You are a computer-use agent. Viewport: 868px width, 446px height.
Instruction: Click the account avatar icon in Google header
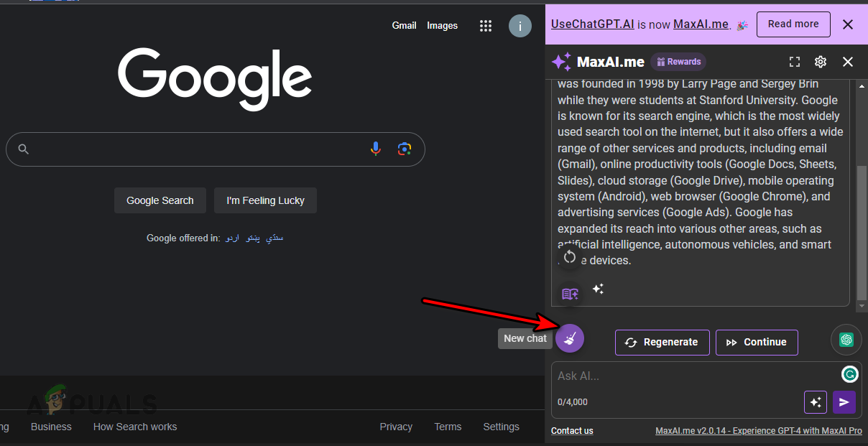pyautogui.click(x=520, y=25)
